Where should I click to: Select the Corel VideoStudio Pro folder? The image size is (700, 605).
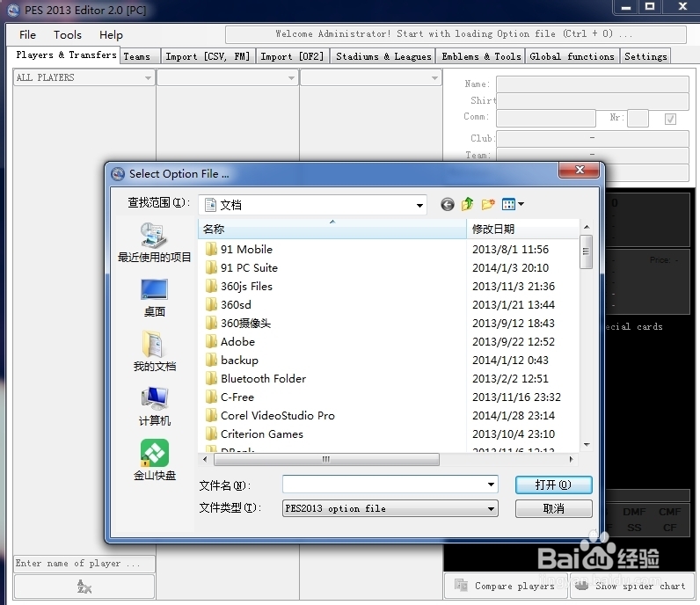pos(277,415)
